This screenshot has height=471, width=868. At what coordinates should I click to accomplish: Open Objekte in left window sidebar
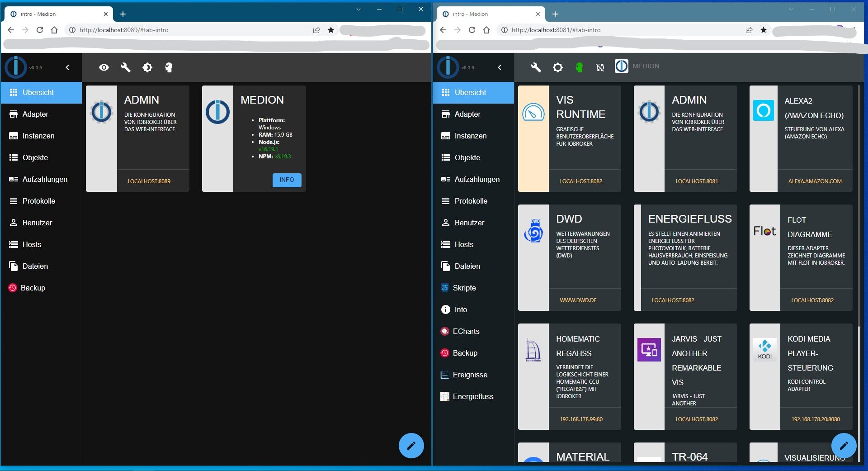(x=41, y=157)
